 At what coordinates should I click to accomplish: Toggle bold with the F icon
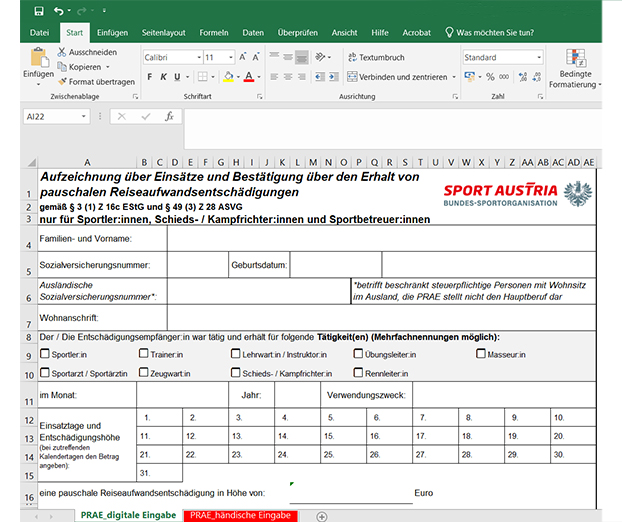[150, 77]
